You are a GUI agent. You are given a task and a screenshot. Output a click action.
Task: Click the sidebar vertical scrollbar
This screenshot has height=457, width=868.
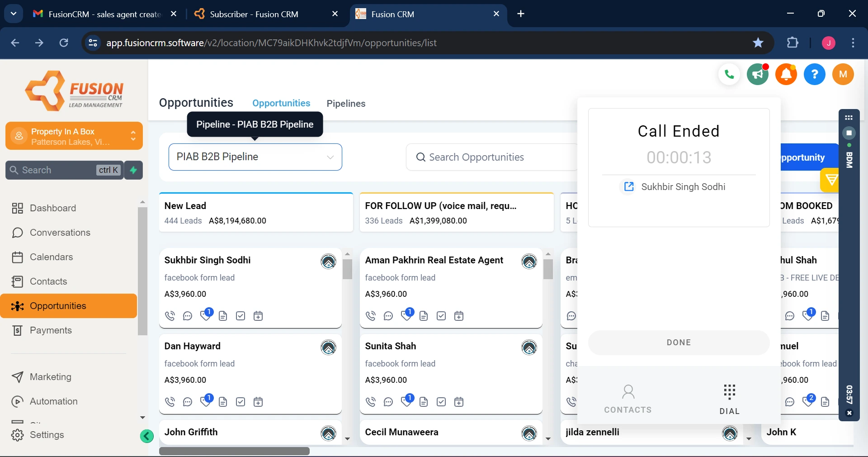(142, 271)
